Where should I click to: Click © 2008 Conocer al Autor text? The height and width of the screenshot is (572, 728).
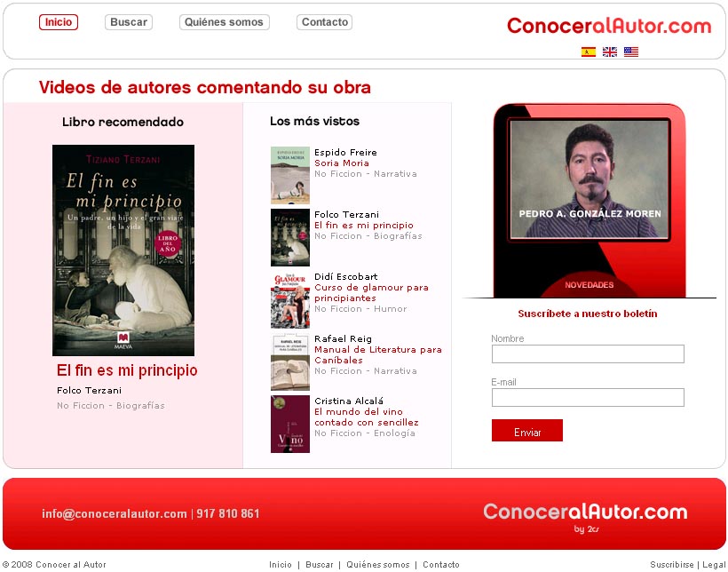(x=54, y=565)
